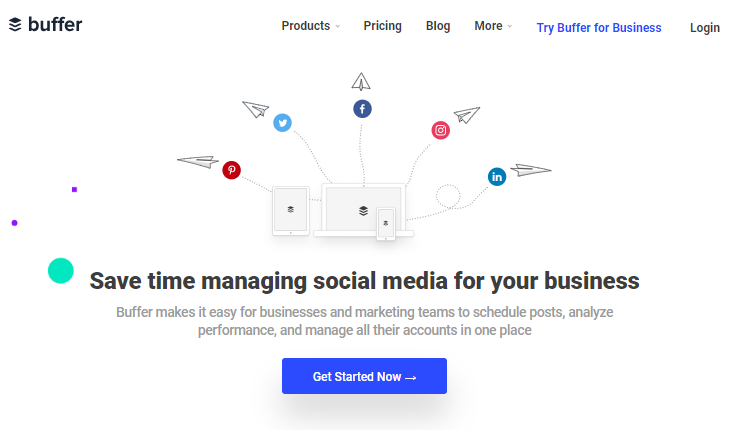
Task: Open the Pricing page
Action: pyautogui.click(x=383, y=26)
